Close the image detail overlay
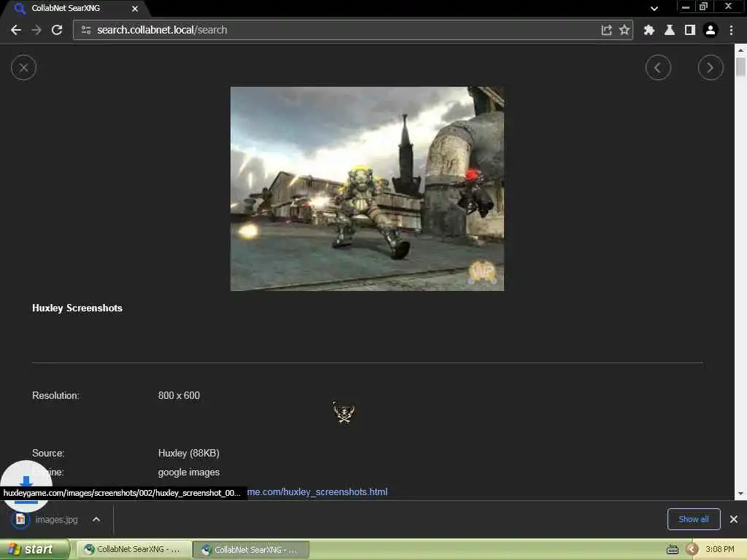Image resolution: width=747 pixels, height=560 pixels. (23, 68)
